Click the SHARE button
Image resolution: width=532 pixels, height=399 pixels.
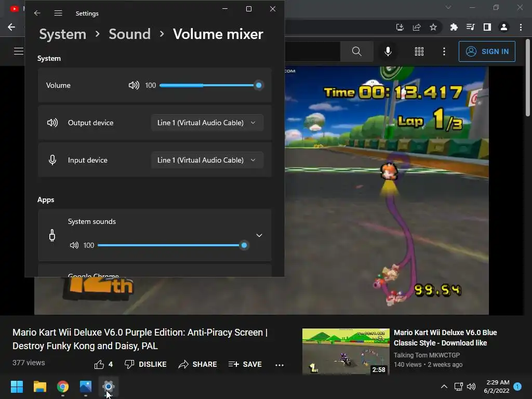pyautogui.click(x=197, y=364)
